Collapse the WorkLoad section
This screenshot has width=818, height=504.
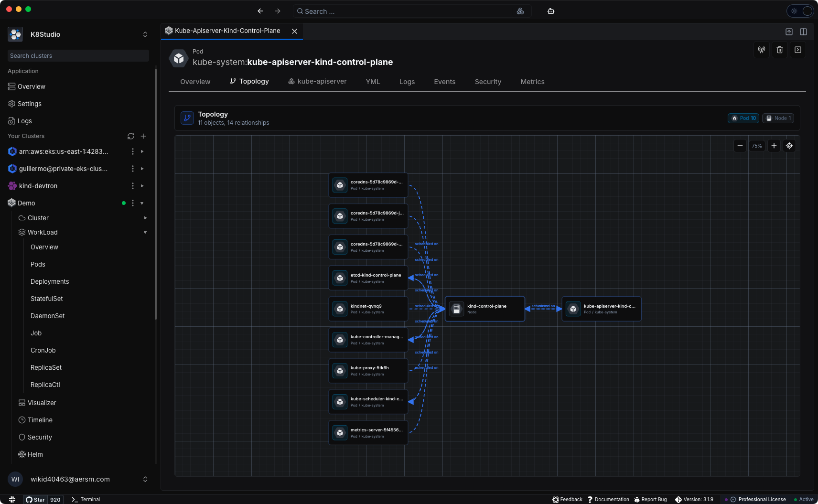coord(145,232)
